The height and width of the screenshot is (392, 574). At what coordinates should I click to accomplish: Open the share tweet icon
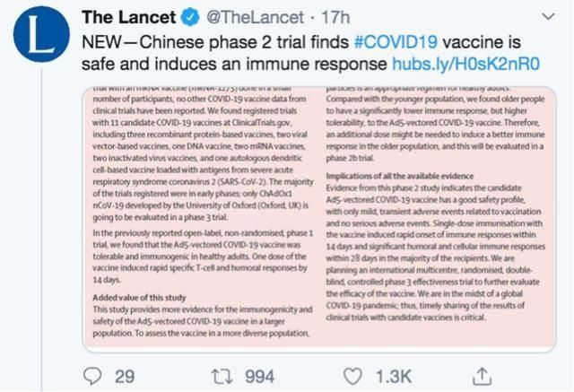click(x=483, y=373)
